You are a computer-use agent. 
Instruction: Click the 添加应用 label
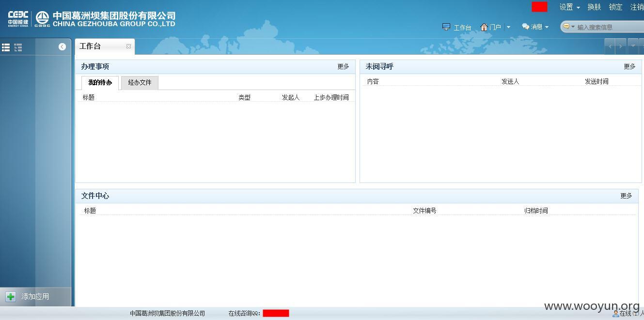(35, 296)
